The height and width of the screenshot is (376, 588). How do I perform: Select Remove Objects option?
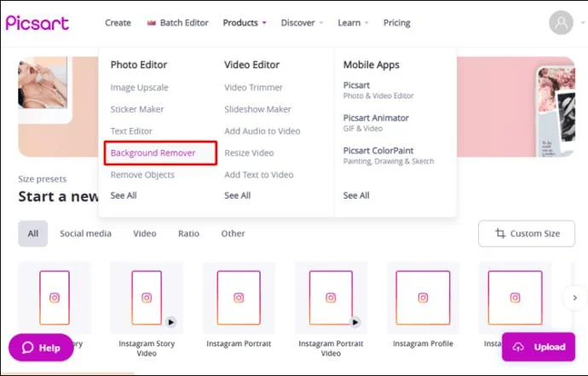pyautogui.click(x=142, y=175)
